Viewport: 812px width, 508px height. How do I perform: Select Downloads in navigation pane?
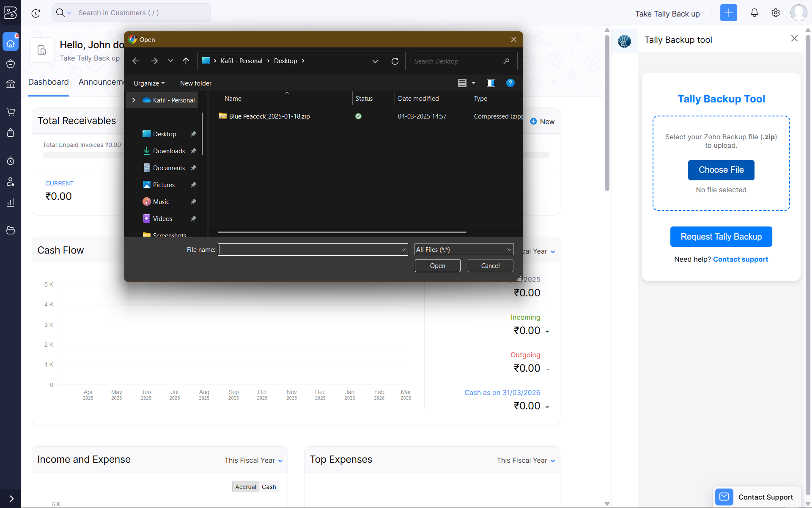point(169,151)
